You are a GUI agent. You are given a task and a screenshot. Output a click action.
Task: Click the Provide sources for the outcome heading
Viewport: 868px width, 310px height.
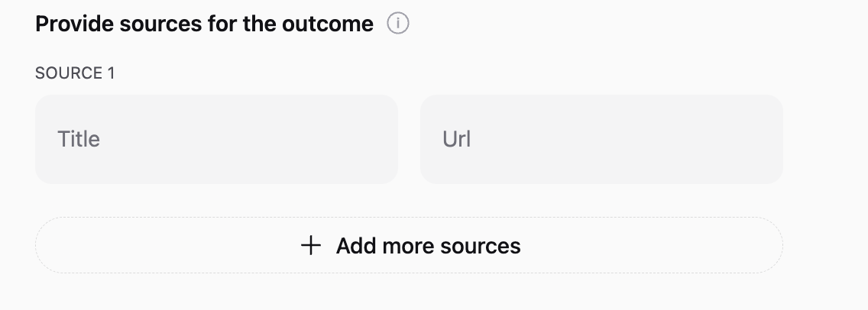click(204, 24)
